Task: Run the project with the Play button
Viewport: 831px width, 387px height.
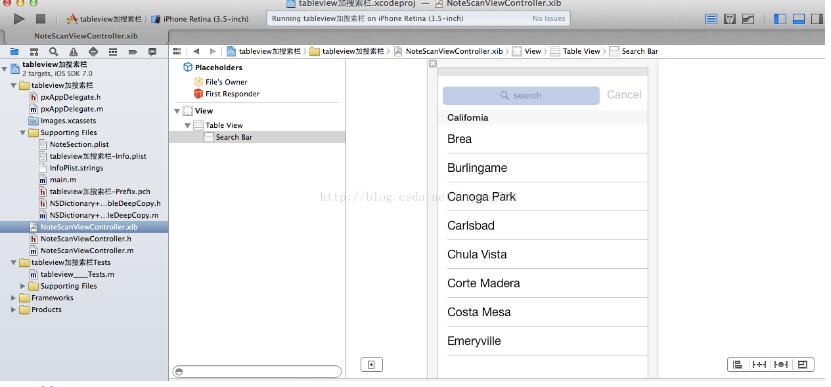Action: click(19, 19)
